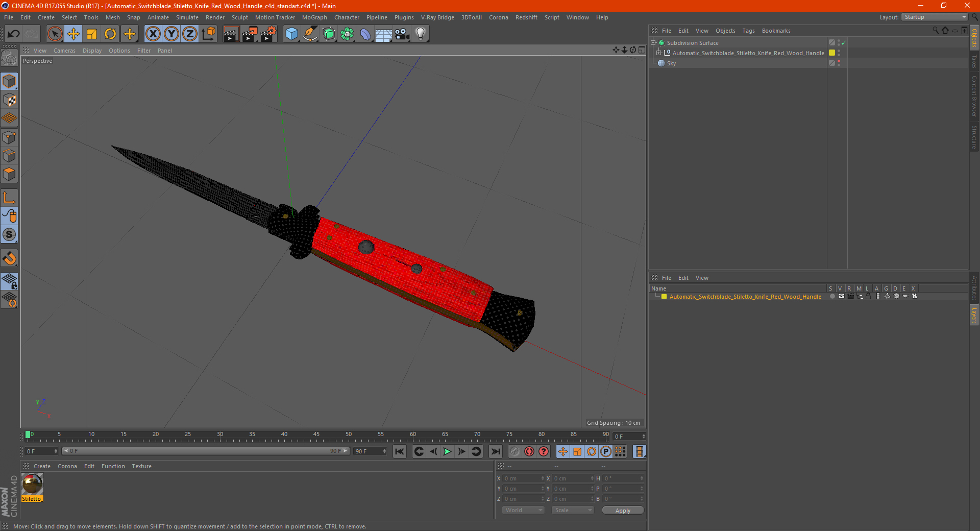980x531 pixels.
Task: Toggle layer solo column dot
Action: click(832, 296)
